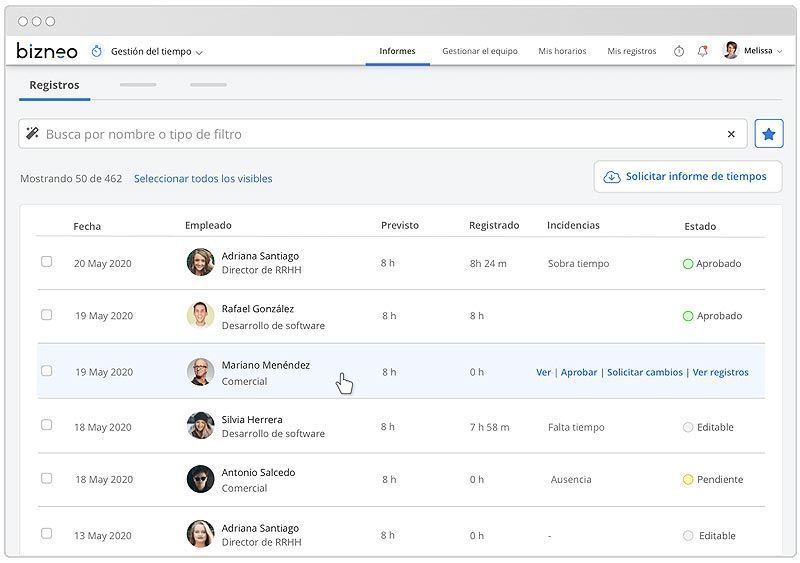Tick the checkbox for 13 May 2020 row
The image size is (800, 563).
coord(46,533)
